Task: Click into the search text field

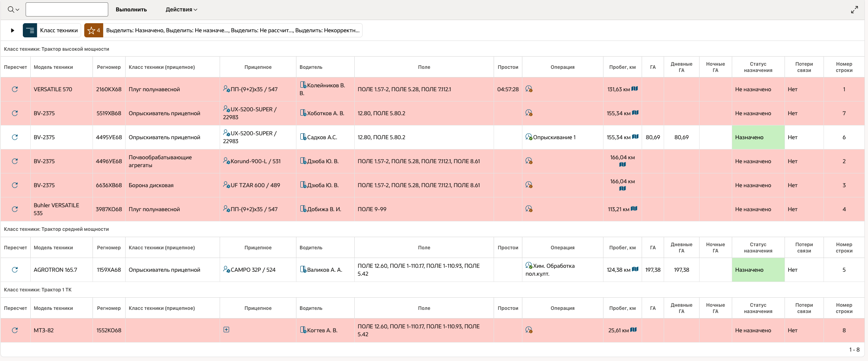Action: [x=67, y=10]
